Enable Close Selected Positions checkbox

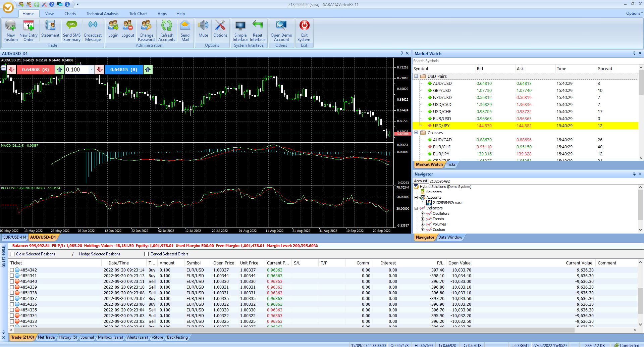pos(12,254)
